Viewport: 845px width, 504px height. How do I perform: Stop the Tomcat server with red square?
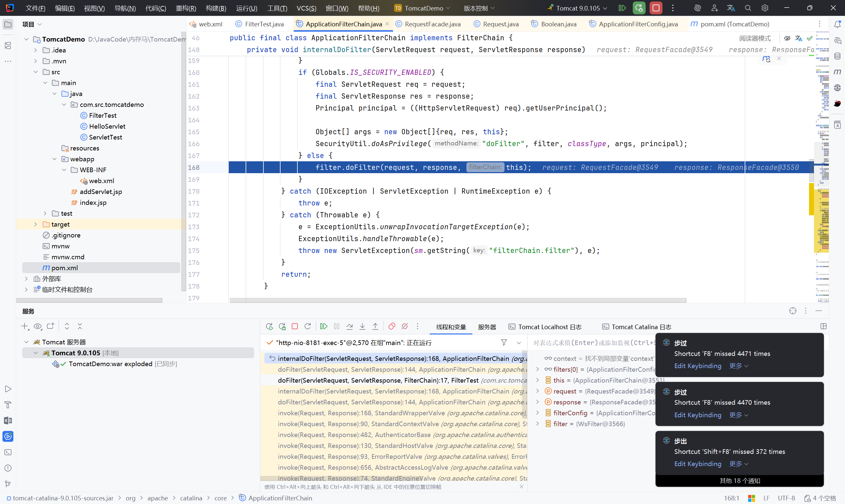tap(656, 8)
